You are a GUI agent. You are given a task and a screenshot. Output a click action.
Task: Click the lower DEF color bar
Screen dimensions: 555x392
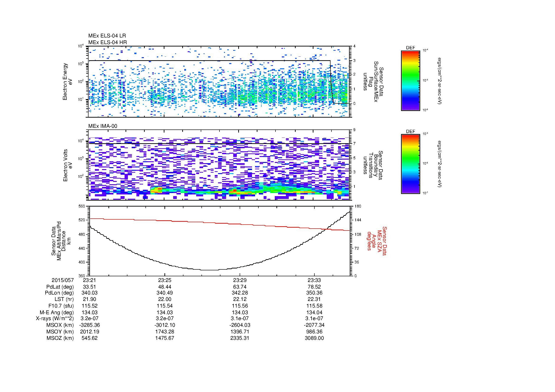tap(410, 164)
